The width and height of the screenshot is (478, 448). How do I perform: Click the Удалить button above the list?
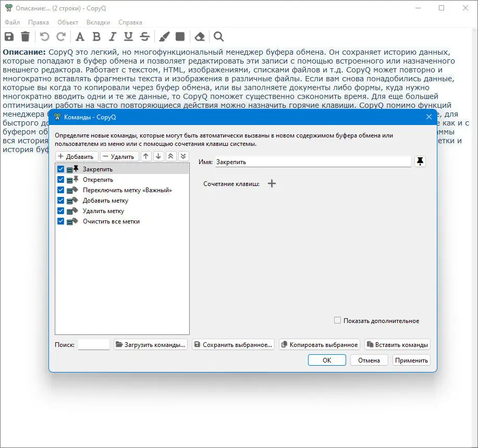coord(119,156)
